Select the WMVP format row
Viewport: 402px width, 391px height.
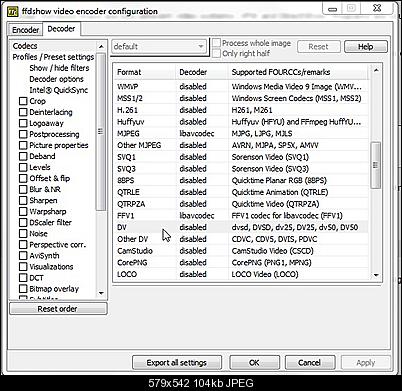pos(242,87)
